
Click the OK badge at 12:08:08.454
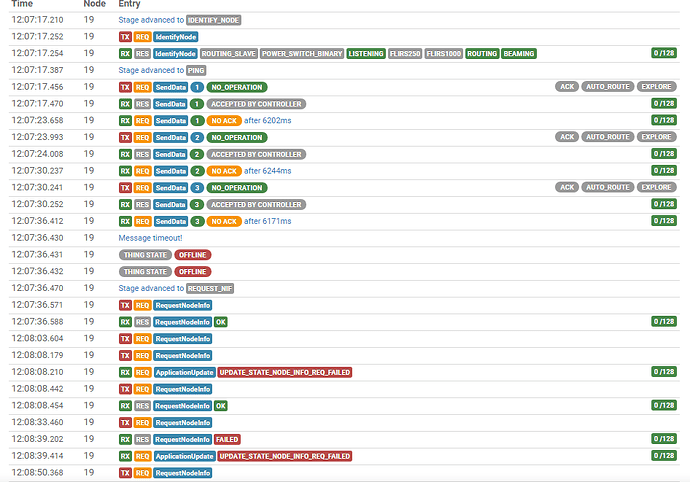click(220, 406)
